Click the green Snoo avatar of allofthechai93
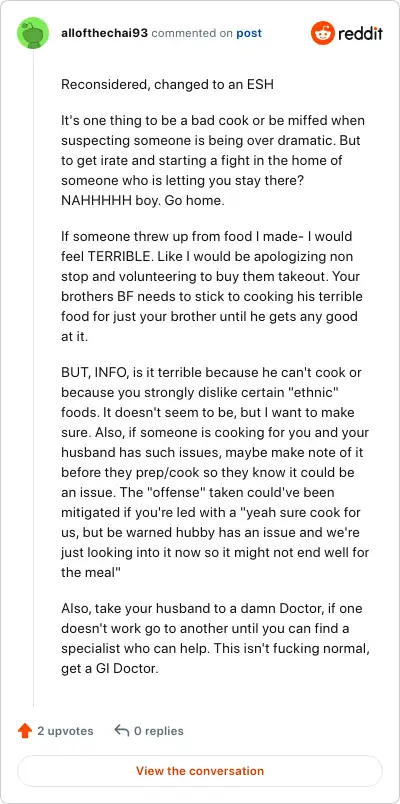 [33, 33]
